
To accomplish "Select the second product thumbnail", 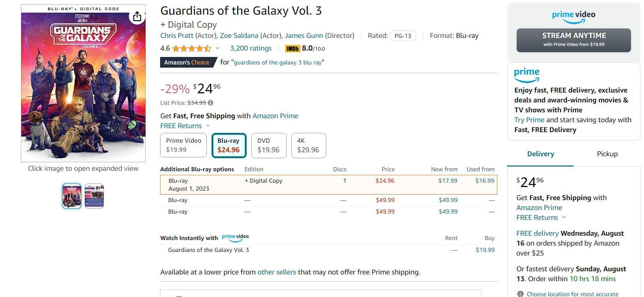I will tap(94, 196).
